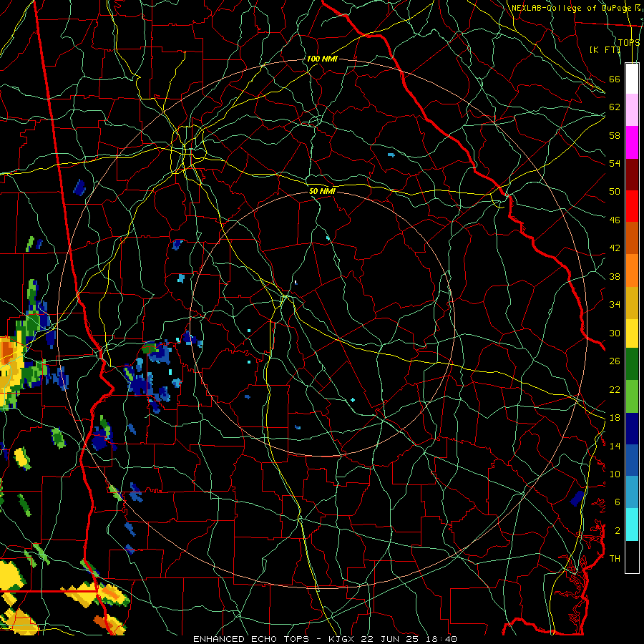Click the legend value "22"
The image size is (644, 644).
coord(615,389)
